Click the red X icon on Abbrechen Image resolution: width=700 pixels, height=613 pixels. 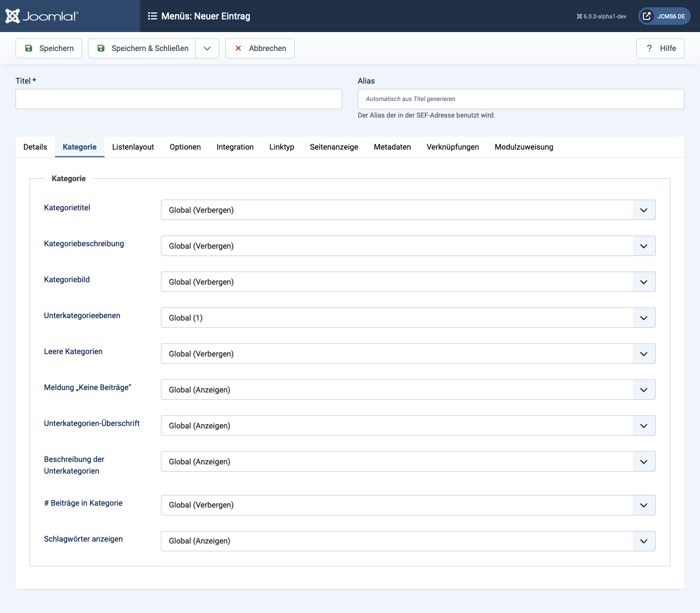(x=238, y=48)
